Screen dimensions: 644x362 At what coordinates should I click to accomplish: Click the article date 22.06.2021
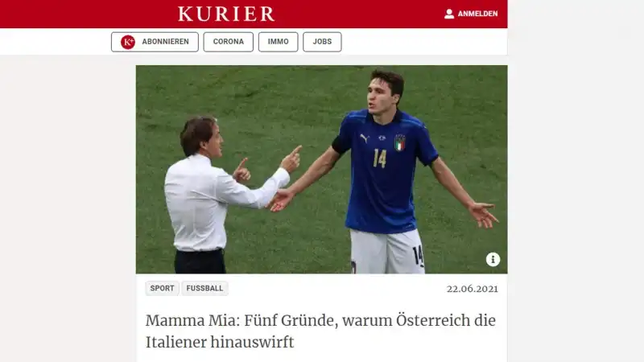(x=473, y=289)
